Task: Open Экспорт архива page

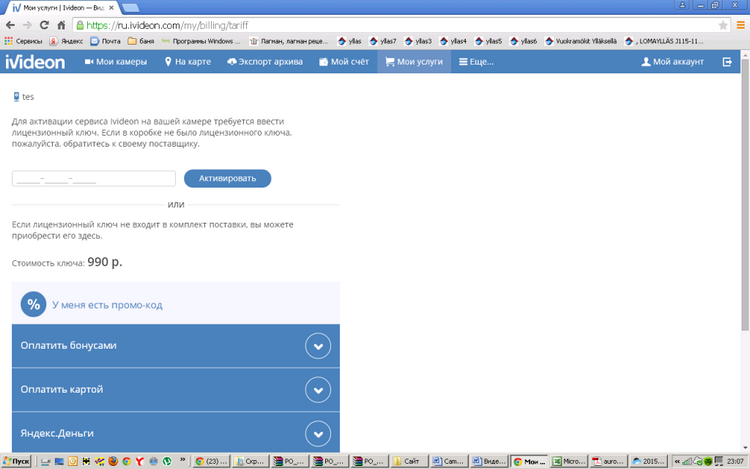Action: click(x=265, y=62)
